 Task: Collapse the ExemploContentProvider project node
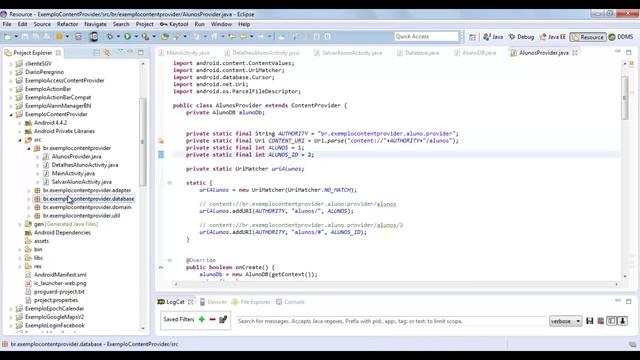[x=11, y=114]
